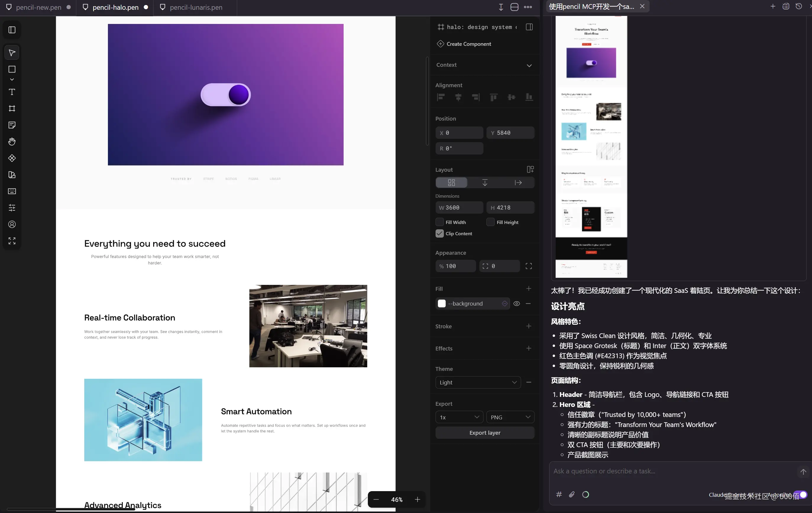
Task: Enable the Fill Width checkbox
Action: coord(439,222)
